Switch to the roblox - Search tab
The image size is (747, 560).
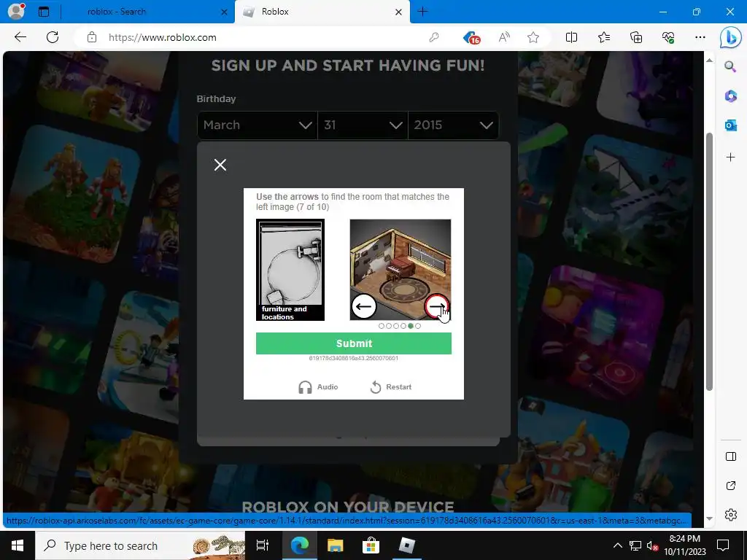116,12
